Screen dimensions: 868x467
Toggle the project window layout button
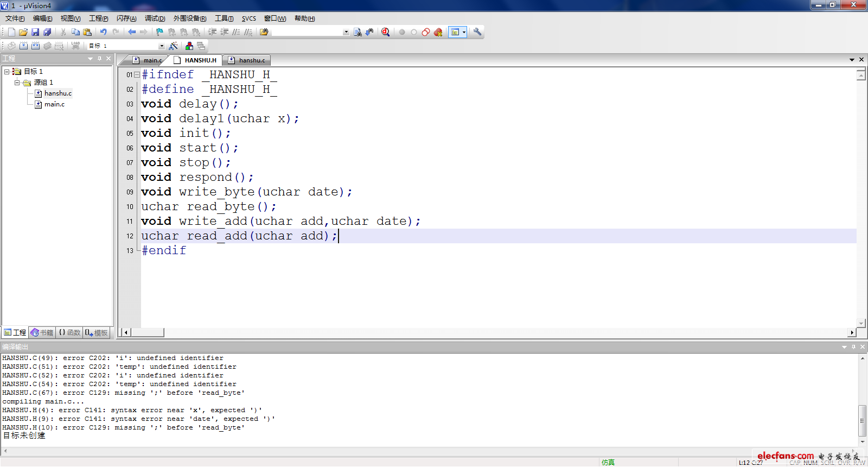pos(455,32)
